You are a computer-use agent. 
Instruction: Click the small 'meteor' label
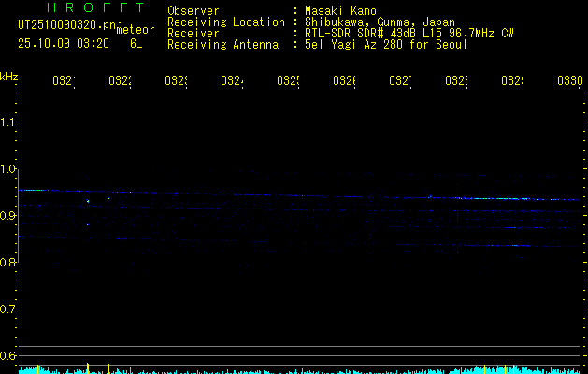click(x=135, y=30)
